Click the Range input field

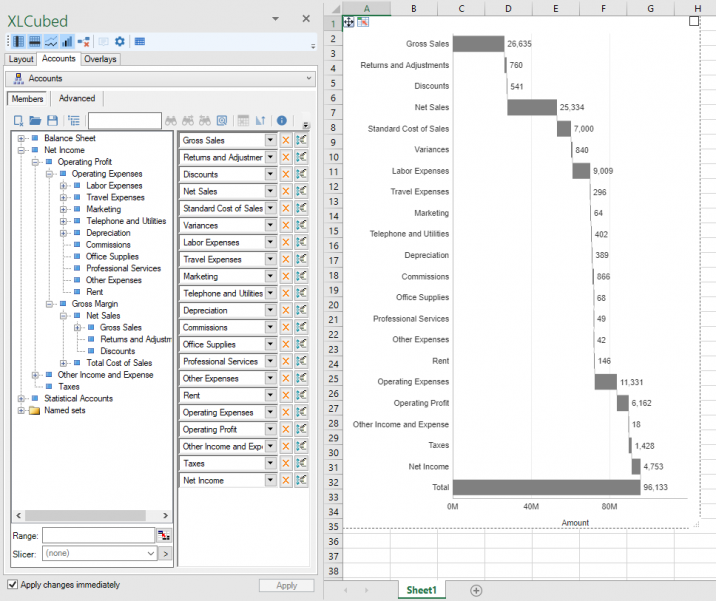click(x=98, y=535)
